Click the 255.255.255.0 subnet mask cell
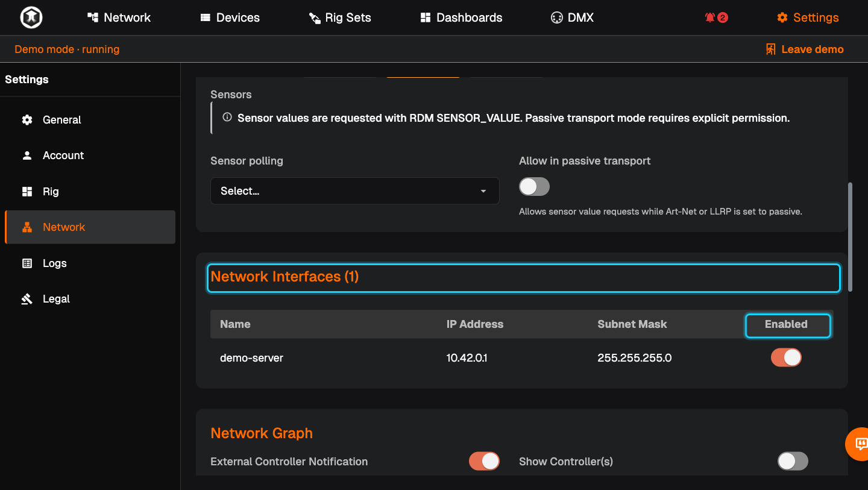The width and height of the screenshot is (868, 490). click(x=634, y=358)
